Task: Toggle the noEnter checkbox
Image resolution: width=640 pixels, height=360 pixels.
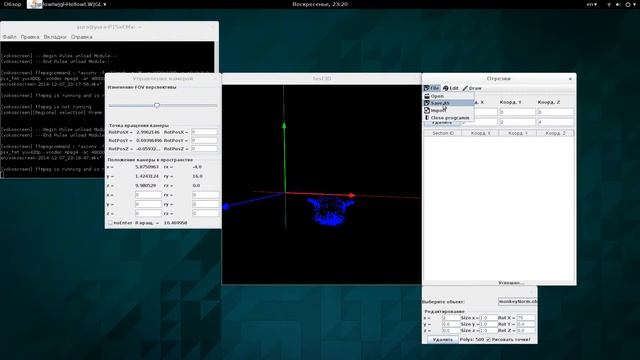Action: (x=110, y=223)
